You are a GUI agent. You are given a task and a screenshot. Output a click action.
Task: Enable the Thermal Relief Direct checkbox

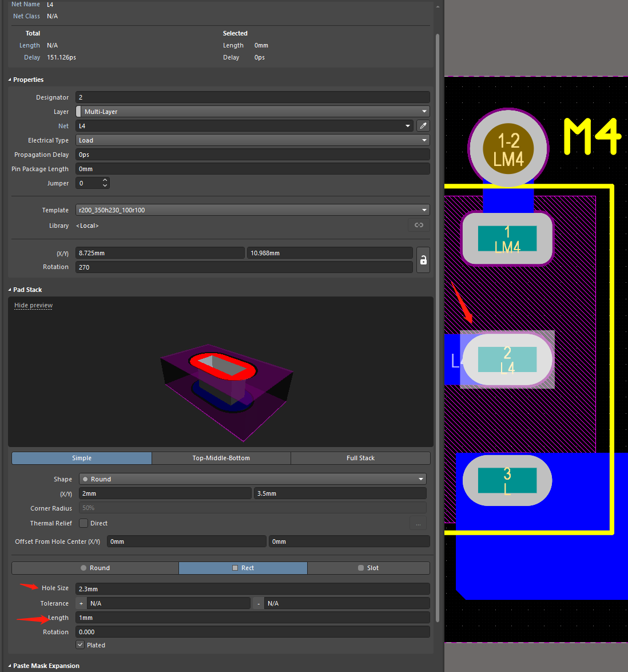[84, 523]
